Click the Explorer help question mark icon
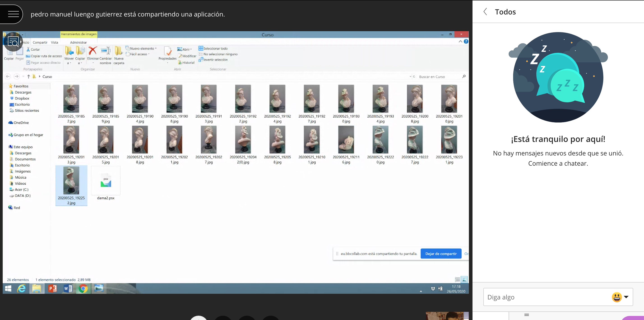 [x=466, y=42]
